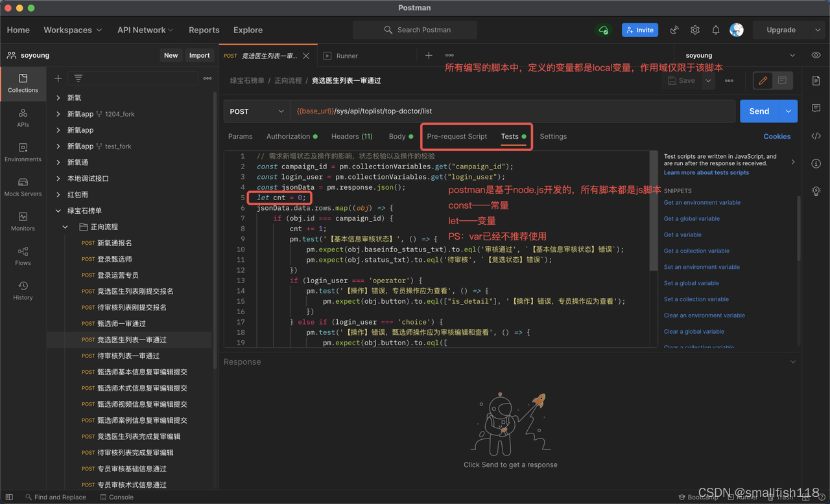Create new collection with plus icon
The width and height of the screenshot is (830, 504).
coord(58,78)
